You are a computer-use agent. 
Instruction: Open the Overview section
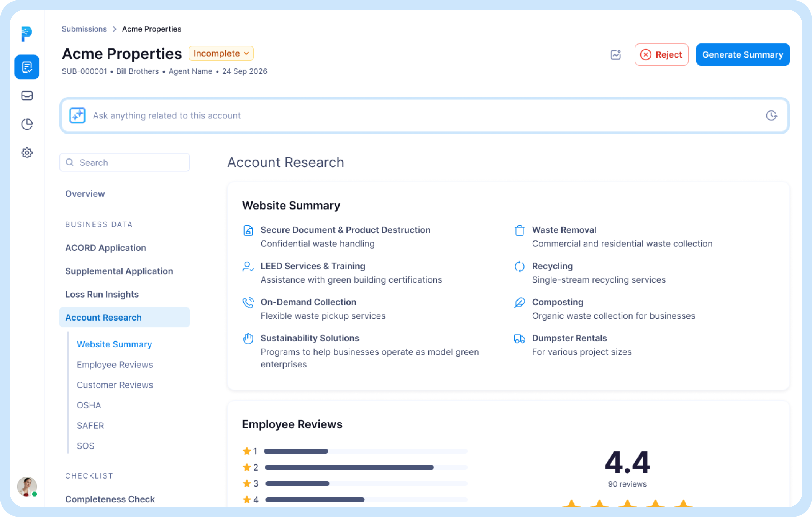pyautogui.click(x=85, y=194)
